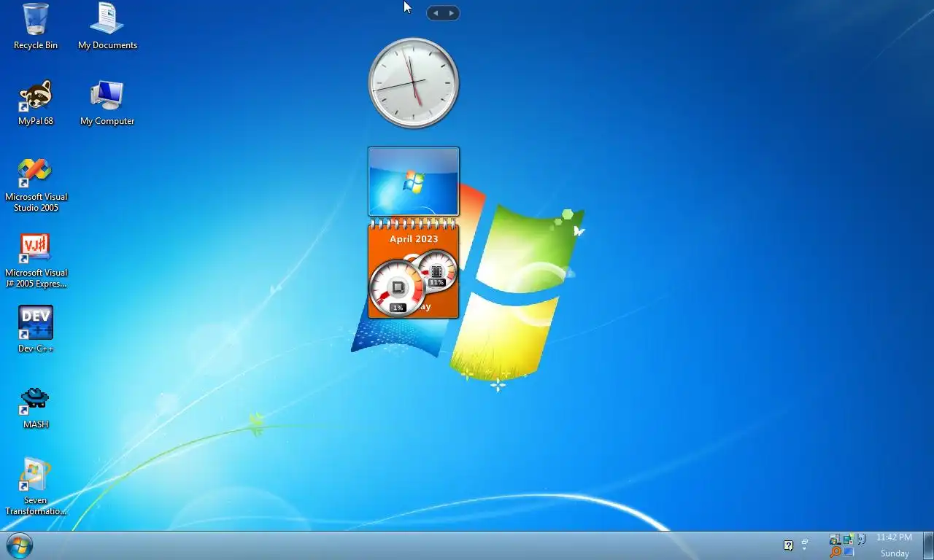Click the right arrow on sidebar pager
Screen dimensions: 934x560
452,13
